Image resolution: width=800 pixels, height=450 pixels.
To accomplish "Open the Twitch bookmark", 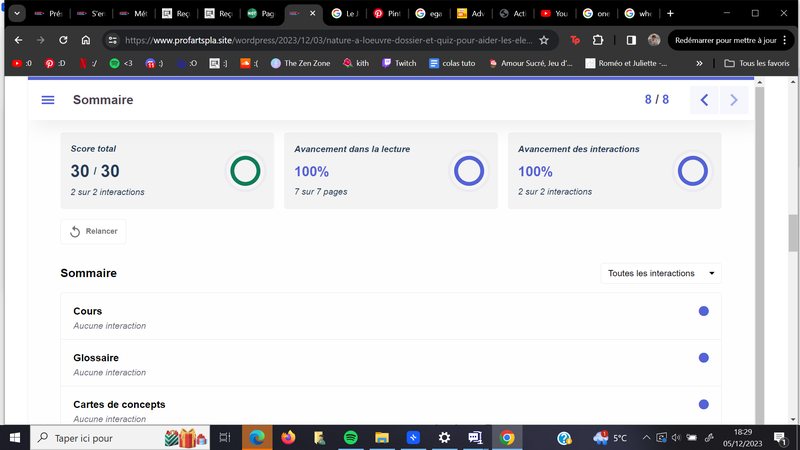I will [x=399, y=63].
